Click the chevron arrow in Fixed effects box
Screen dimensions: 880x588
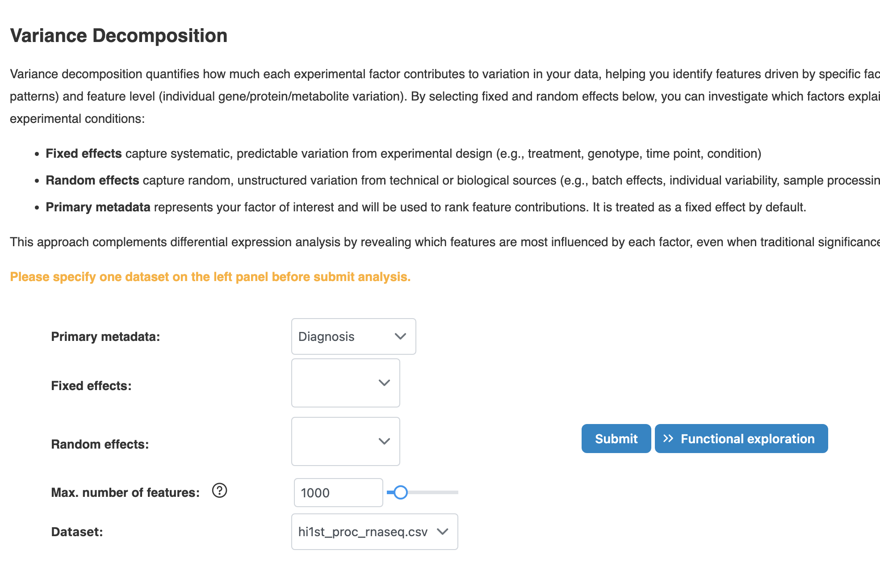[384, 383]
